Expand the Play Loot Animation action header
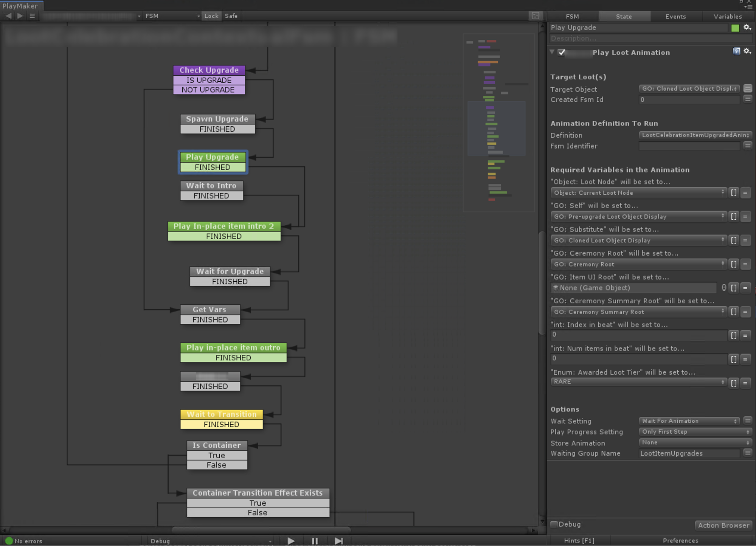756x546 pixels. (x=554, y=52)
